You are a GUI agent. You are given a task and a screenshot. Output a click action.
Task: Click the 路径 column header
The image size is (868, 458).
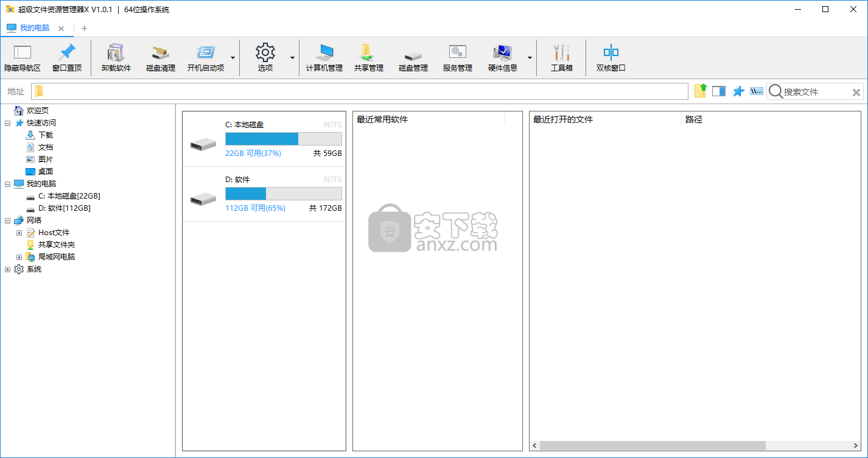pos(771,119)
